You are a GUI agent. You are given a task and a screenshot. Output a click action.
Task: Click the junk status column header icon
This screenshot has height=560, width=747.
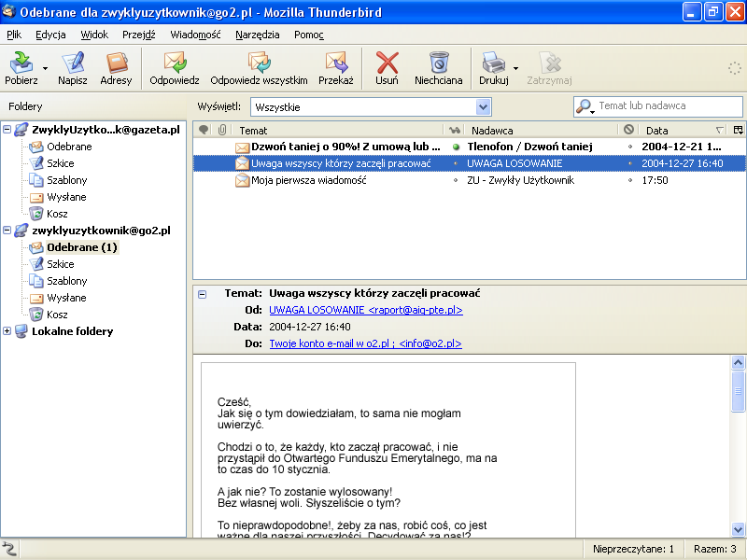[628, 130]
